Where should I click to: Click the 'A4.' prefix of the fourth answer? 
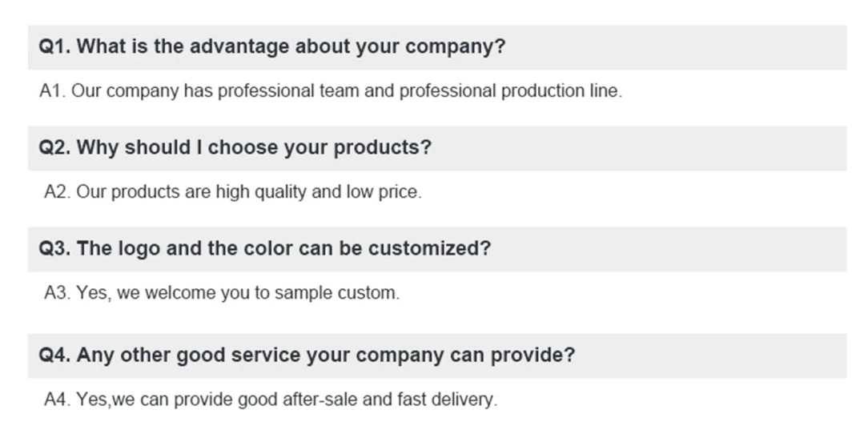click(x=58, y=399)
